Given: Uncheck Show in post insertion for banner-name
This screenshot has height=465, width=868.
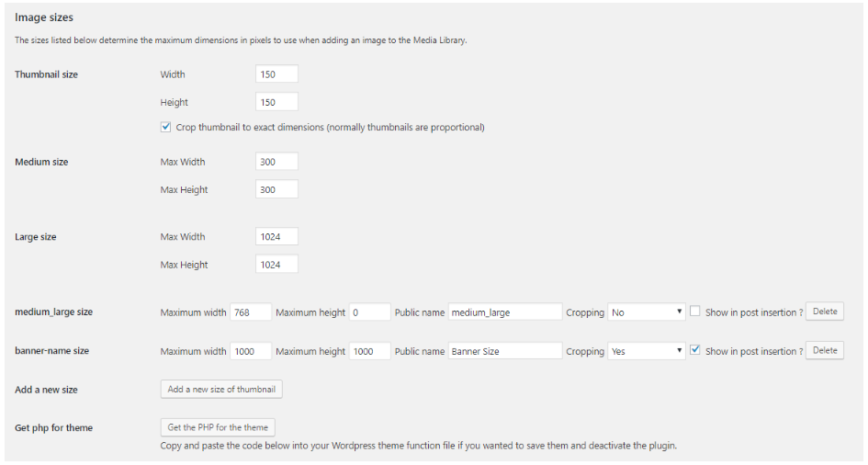Looking at the screenshot, I should click(695, 350).
